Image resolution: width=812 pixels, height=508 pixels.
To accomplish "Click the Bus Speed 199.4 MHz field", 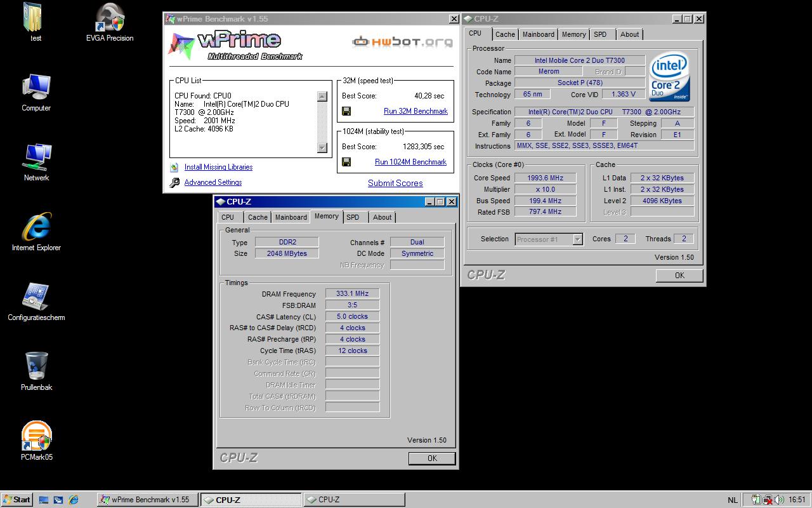I will coord(544,201).
